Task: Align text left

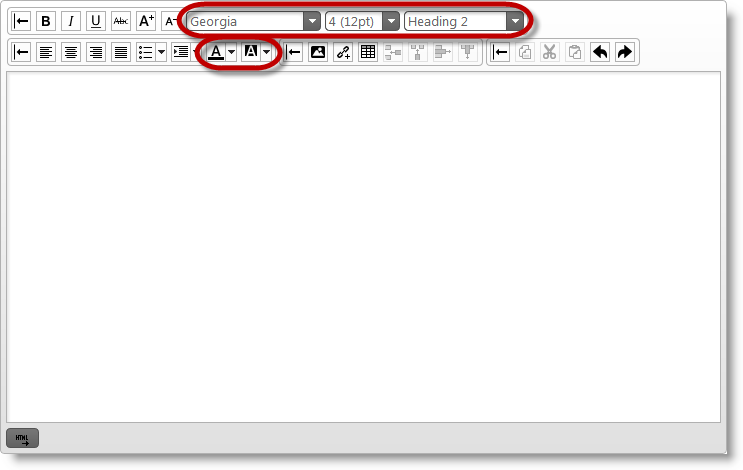Action: (46, 52)
